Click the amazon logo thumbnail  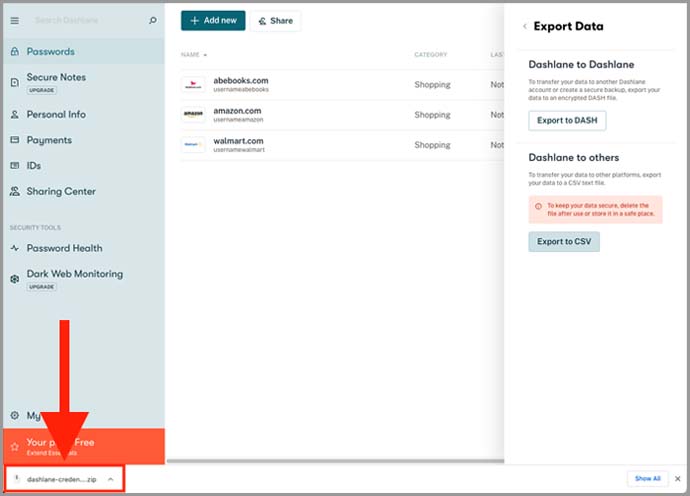193,114
